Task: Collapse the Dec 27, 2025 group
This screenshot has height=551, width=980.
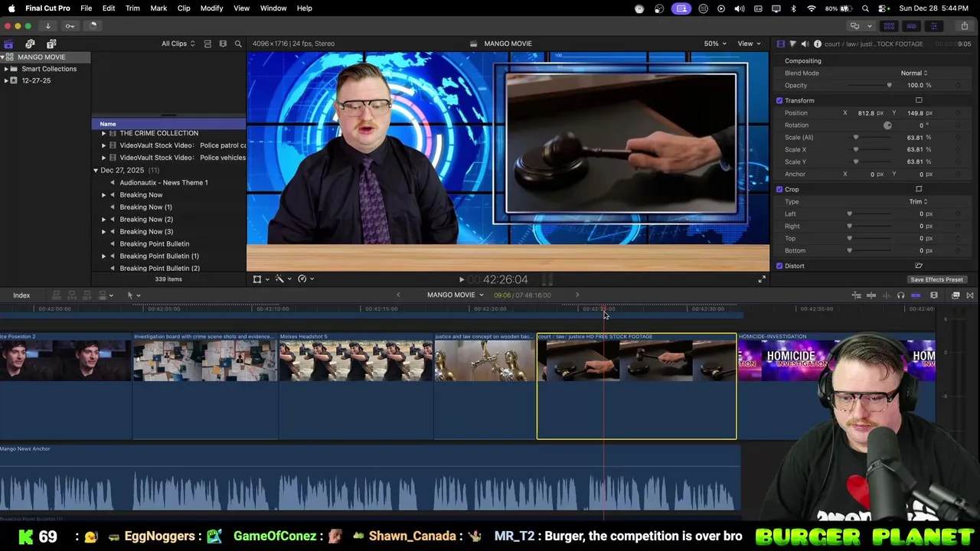Action: [96, 171]
